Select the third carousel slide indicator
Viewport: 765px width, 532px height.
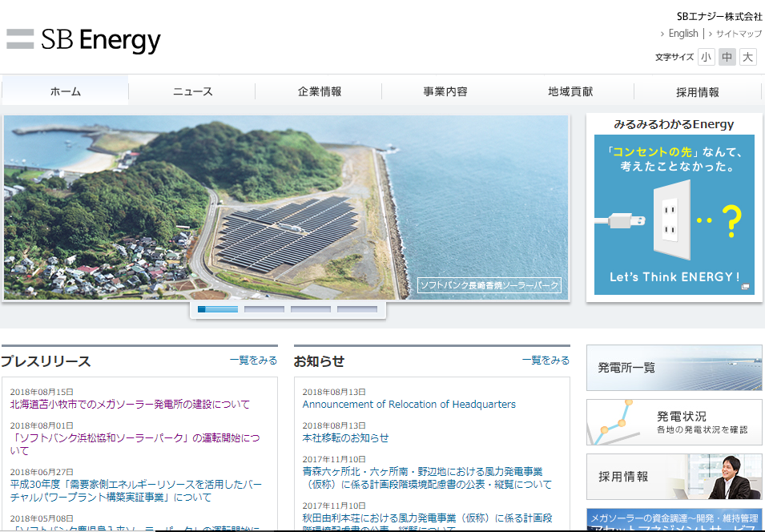[311, 309]
